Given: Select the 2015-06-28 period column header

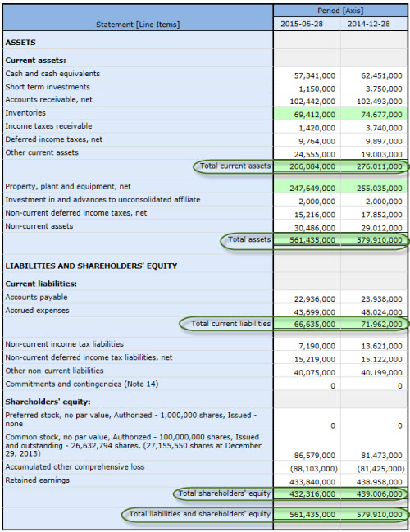Looking at the screenshot, I should [x=302, y=24].
